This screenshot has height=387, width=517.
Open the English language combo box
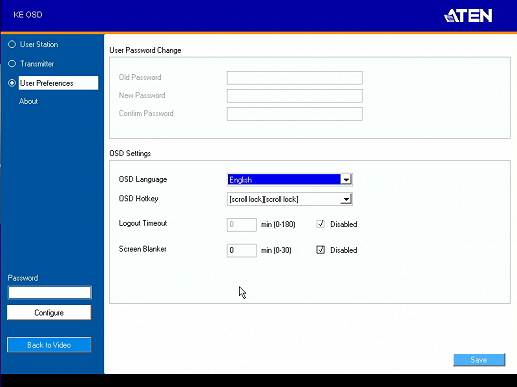coord(289,180)
